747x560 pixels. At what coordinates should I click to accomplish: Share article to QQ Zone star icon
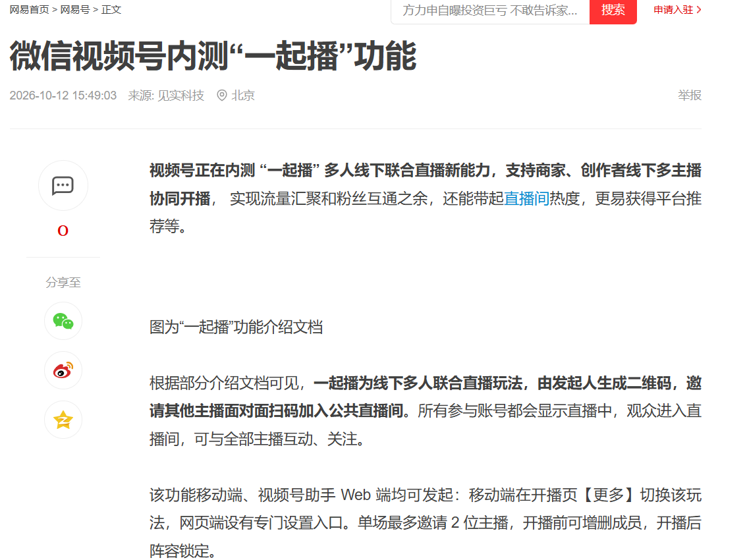[x=63, y=420]
